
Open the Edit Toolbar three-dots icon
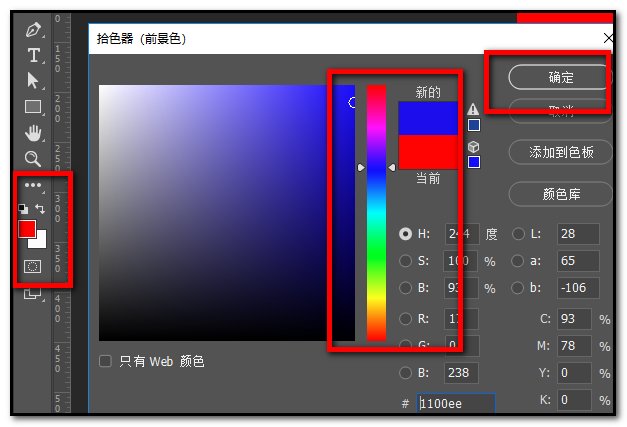click(33, 185)
